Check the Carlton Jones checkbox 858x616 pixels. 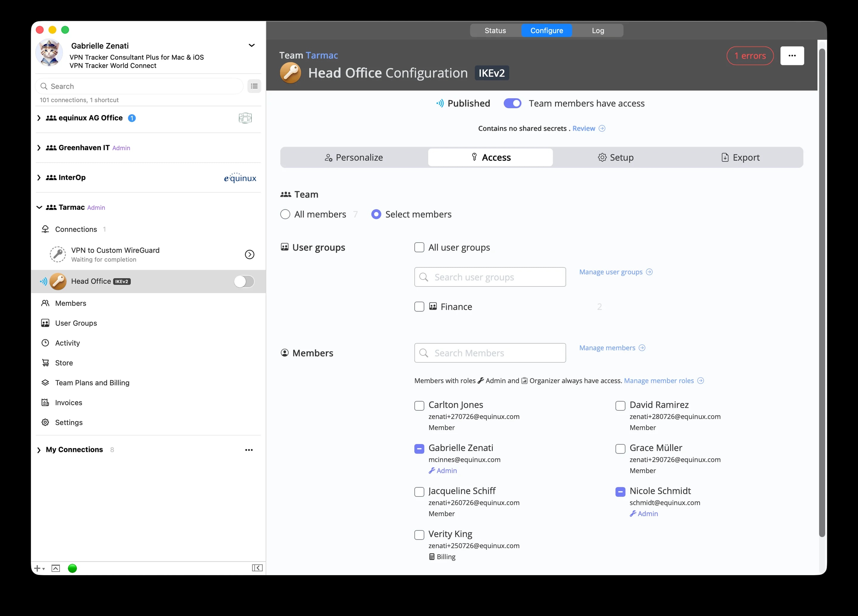419,406
